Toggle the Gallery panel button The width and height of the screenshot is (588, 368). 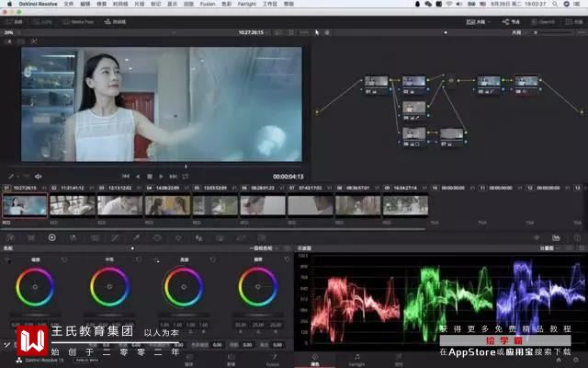[x=14, y=22]
